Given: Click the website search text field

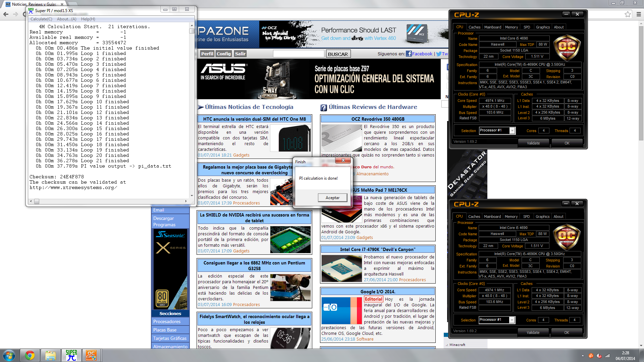Looking at the screenshot, I should [x=298, y=54].
